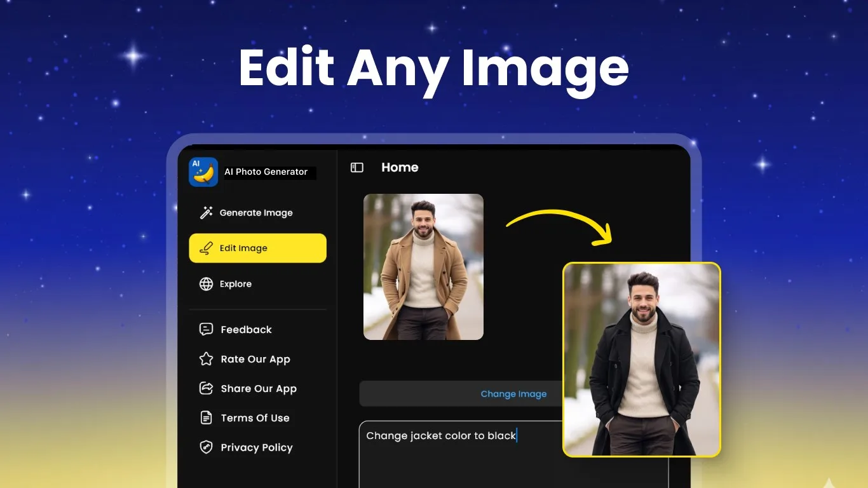Click the globe icon beside Explore

click(206, 284)
